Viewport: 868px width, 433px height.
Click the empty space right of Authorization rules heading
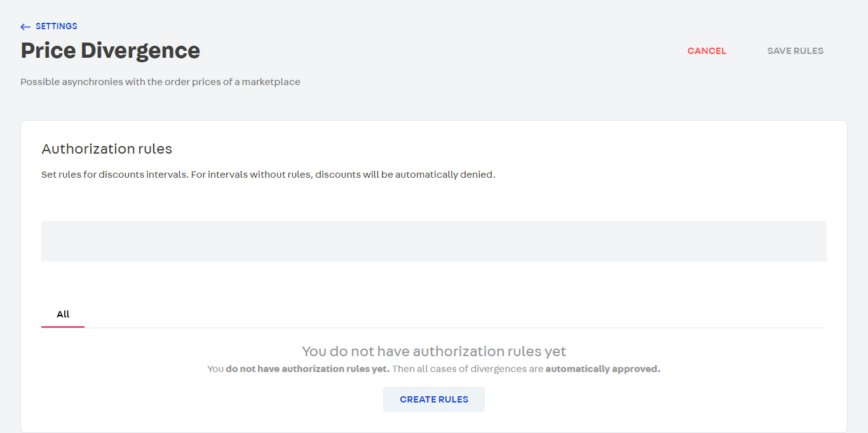click(x=496, y=149)
